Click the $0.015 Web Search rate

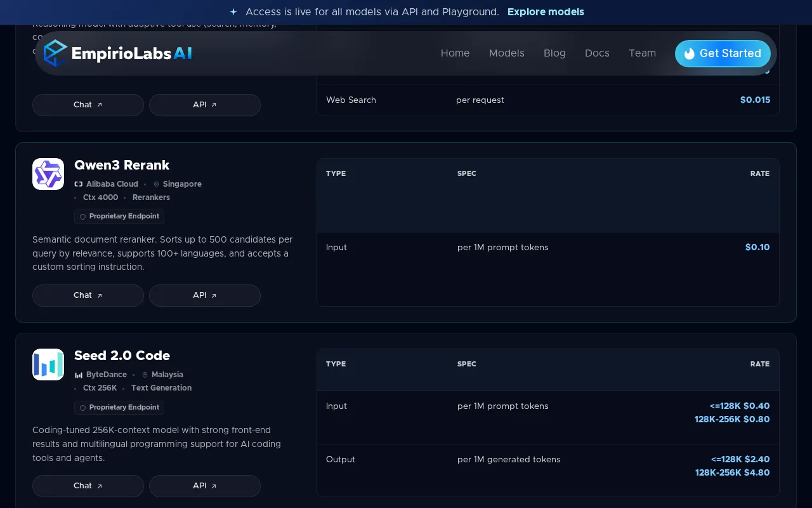(755, 100)
